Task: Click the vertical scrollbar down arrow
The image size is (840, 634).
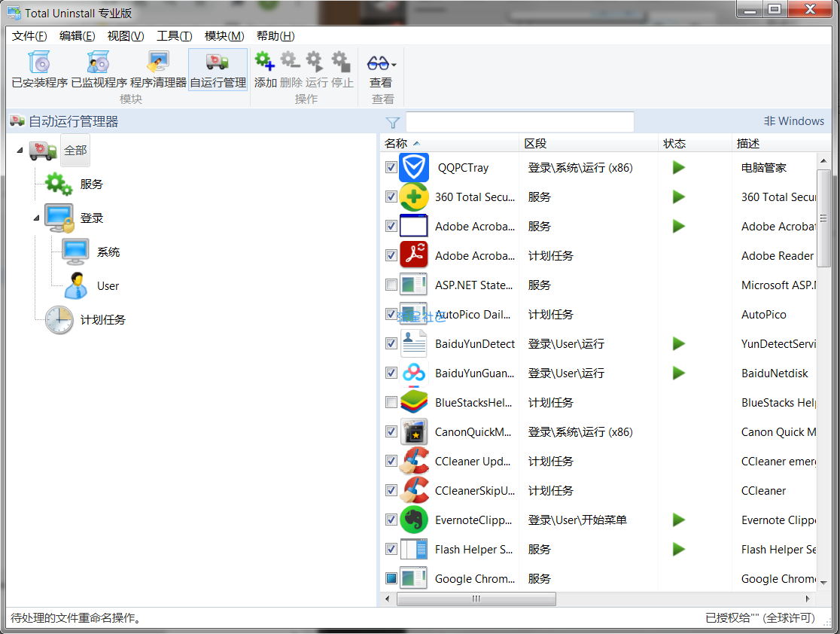Action: point(823,583)
